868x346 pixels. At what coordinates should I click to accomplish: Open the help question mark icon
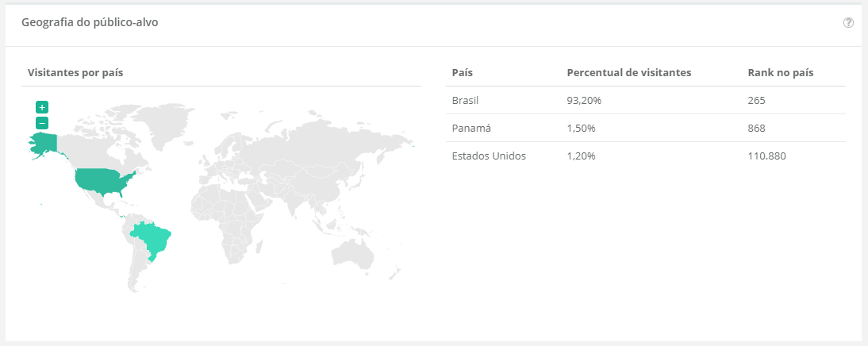(x=848, y=23)
